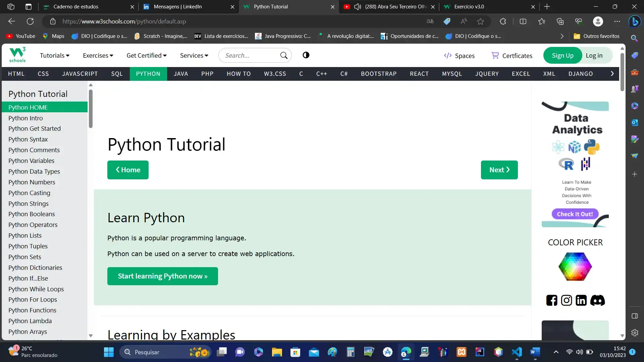Open the browser profile avatar
The height and width of the screenshot is (362, 644).
(598, 21)
